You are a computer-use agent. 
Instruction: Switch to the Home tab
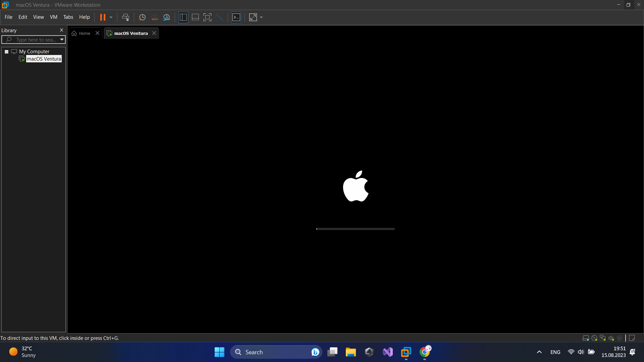tap(85, 33)
